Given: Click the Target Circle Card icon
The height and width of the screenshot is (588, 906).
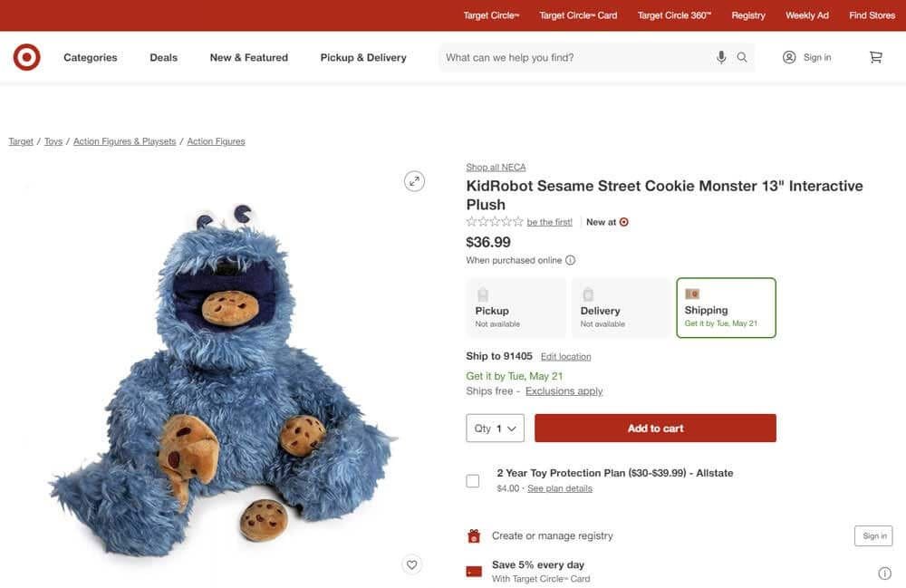Looking at the screenshot, I should click(473, 570).
